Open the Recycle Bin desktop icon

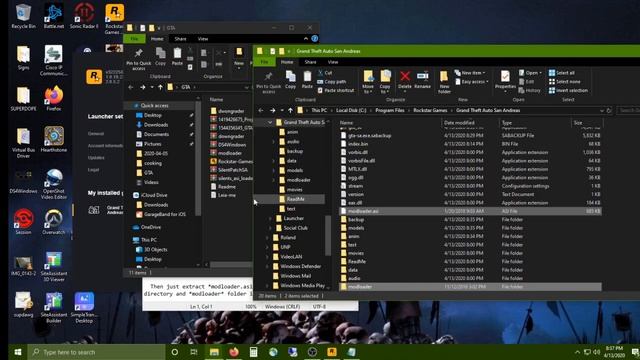pyautogui.click(x=23, y=16)
